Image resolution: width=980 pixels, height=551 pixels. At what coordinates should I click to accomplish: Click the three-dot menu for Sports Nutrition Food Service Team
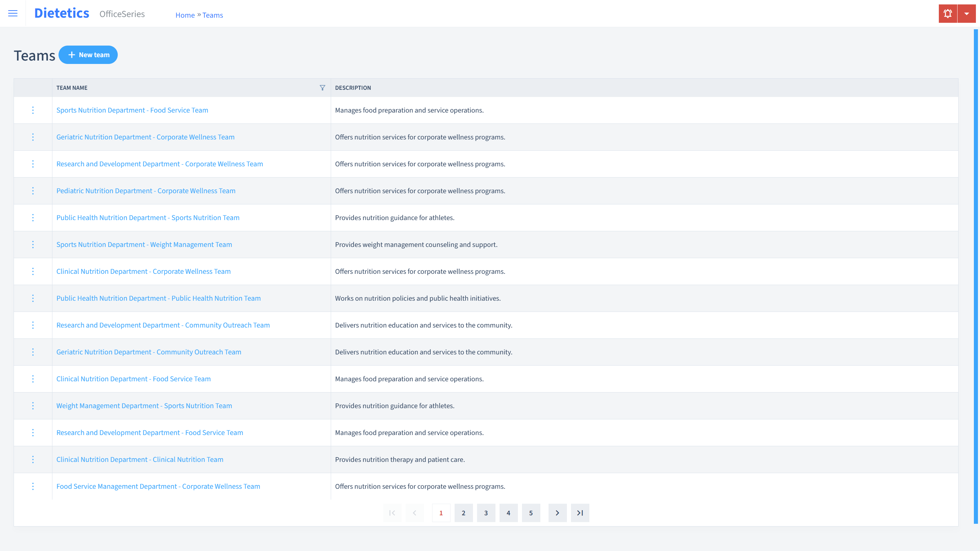coord(32,110)
